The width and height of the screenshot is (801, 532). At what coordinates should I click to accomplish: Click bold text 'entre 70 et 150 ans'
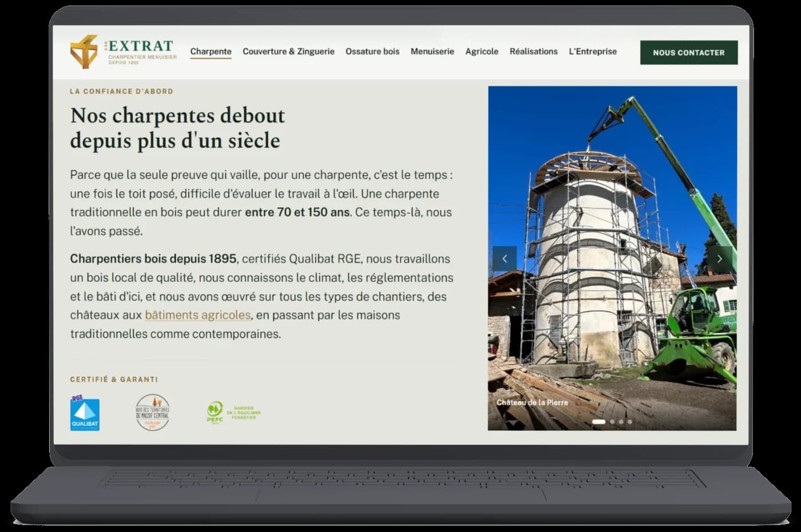[x=298, y=212]
